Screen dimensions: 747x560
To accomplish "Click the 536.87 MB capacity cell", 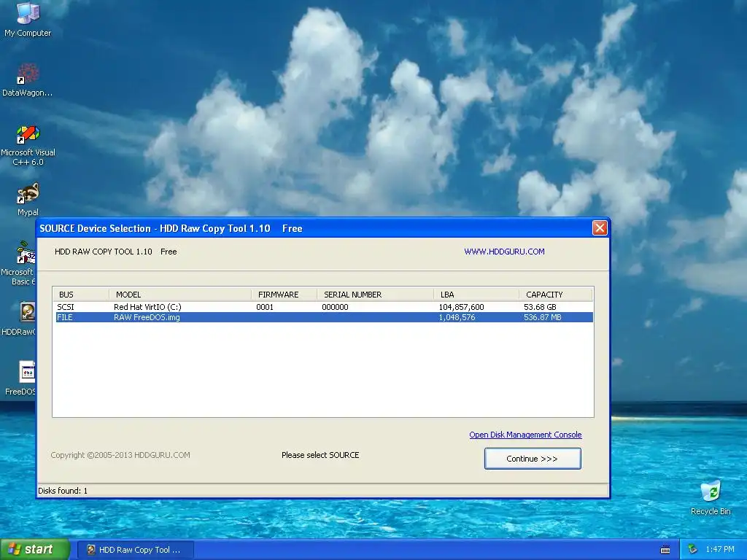I will [x=542, y=317].
